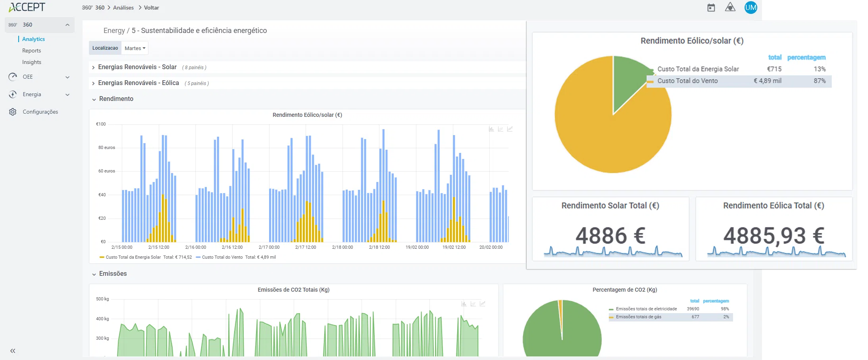Viewport: 868px width, 360px height.
Task: Sort Rendimento pie legend by percentagem
Action: 806,57
